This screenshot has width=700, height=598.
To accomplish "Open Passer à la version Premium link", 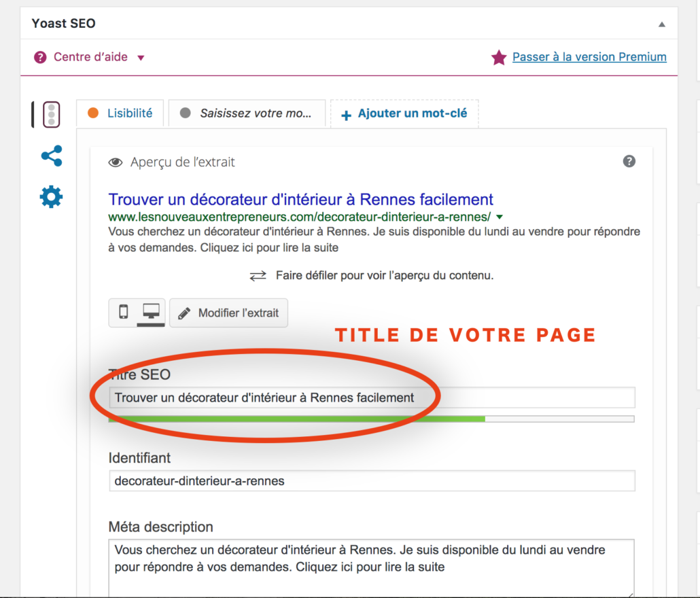I will coord(589,57).
